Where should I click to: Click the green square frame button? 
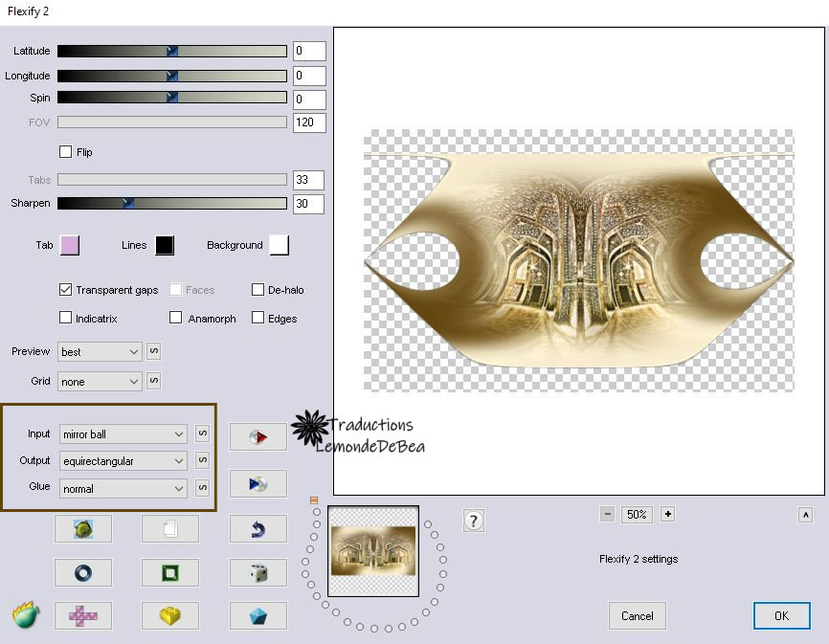(x=170, y=572)
